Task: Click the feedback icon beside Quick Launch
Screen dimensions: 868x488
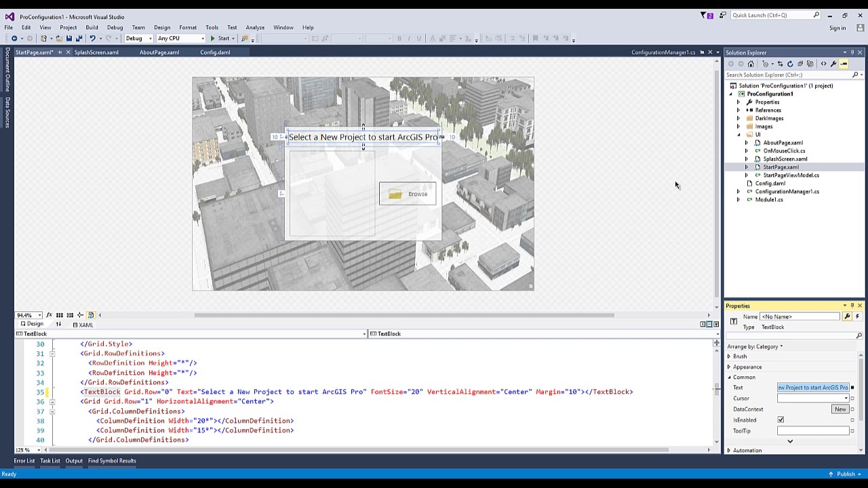Action: (723, 15)
